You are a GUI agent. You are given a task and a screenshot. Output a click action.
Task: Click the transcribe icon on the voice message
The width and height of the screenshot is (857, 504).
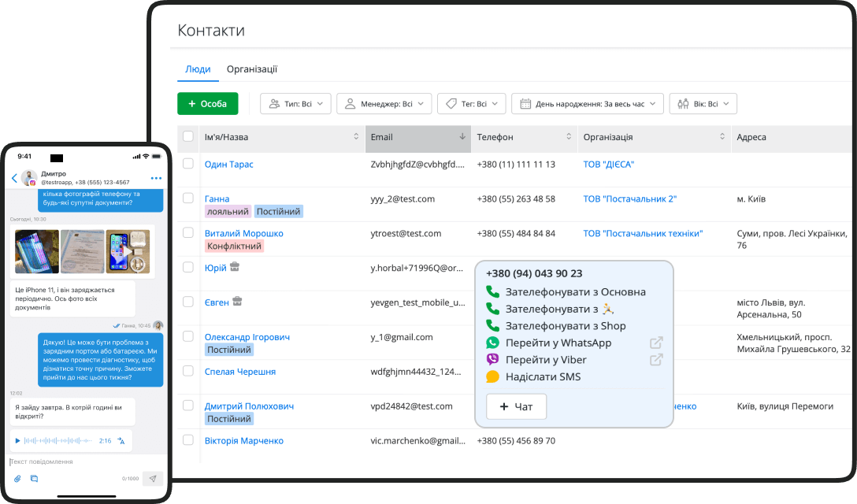click(121, 441)
